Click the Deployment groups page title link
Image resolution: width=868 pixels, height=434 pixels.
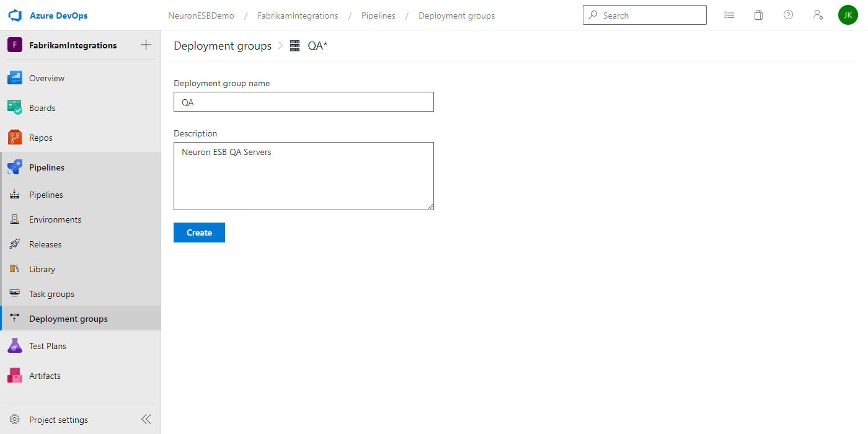click(223, 46)
